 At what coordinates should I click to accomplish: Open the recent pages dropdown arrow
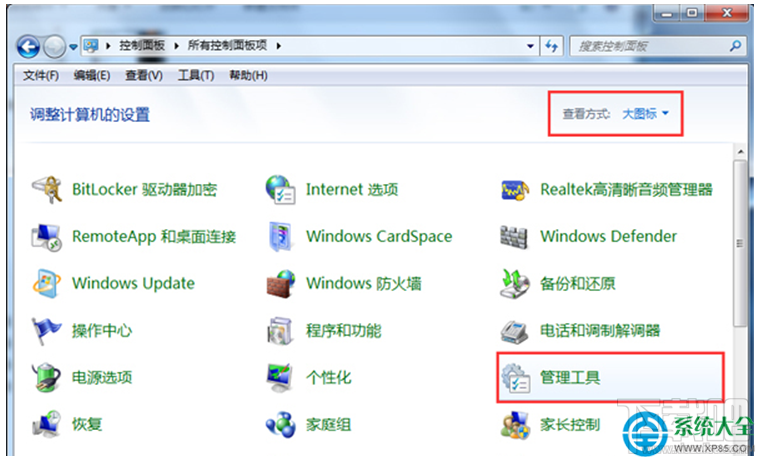[73, 47]
